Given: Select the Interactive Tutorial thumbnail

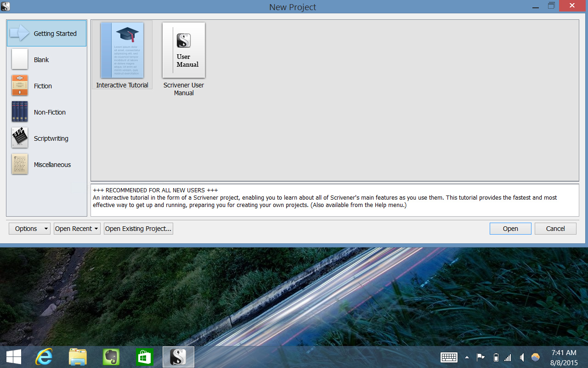Looking at the screenshot, I should [x=122, y=50].
